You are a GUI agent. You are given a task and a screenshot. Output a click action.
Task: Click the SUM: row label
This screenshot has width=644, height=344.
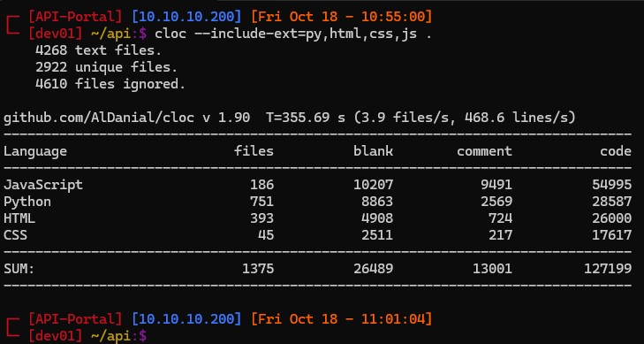pos(19,269)
